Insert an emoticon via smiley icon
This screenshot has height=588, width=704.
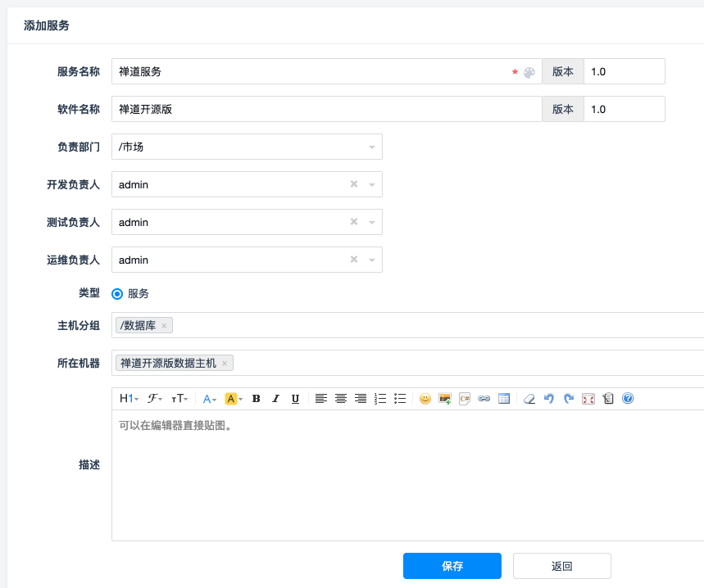[425, 399]
